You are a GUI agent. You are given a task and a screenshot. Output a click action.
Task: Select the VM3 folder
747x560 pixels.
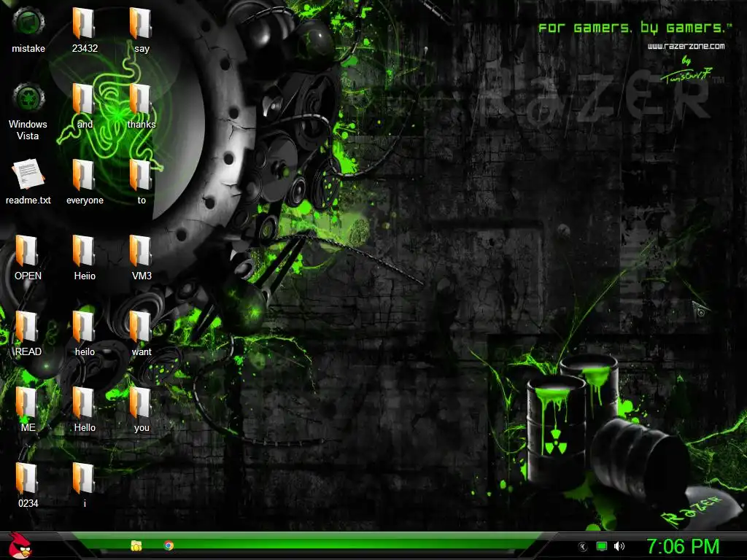pos(142,257)
